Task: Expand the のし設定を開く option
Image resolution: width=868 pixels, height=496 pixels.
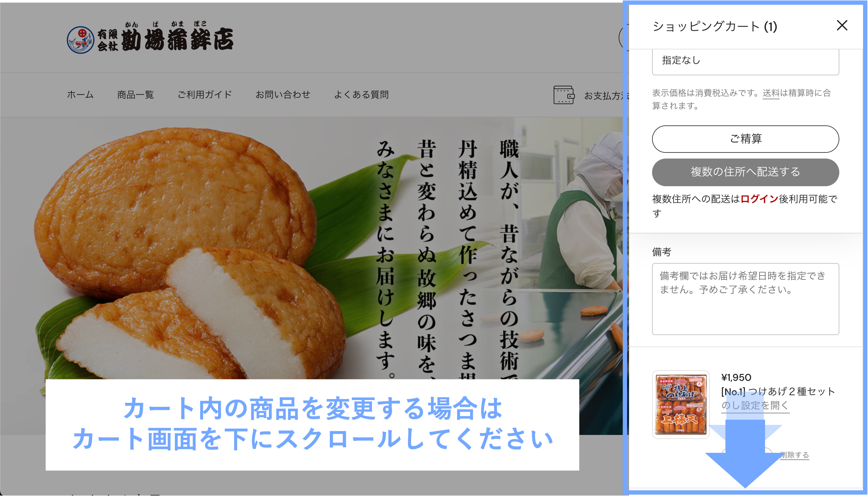Action: click(x=754, y=405)
